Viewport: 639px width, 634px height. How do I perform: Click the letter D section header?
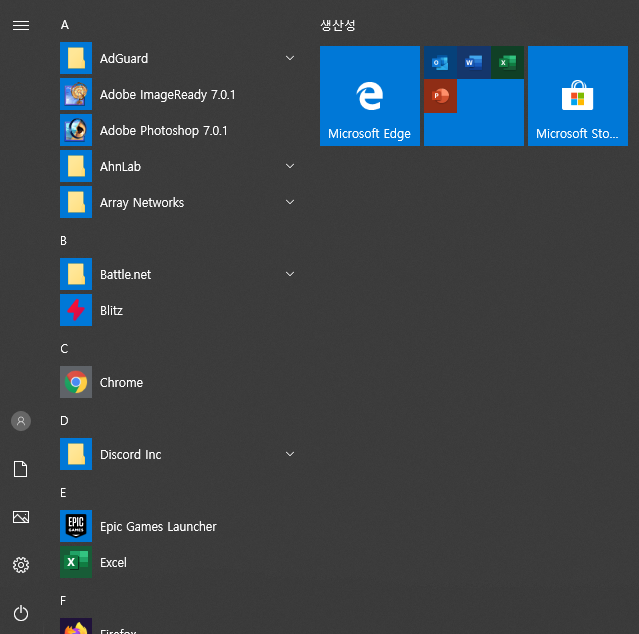click(x=64, y=421)
